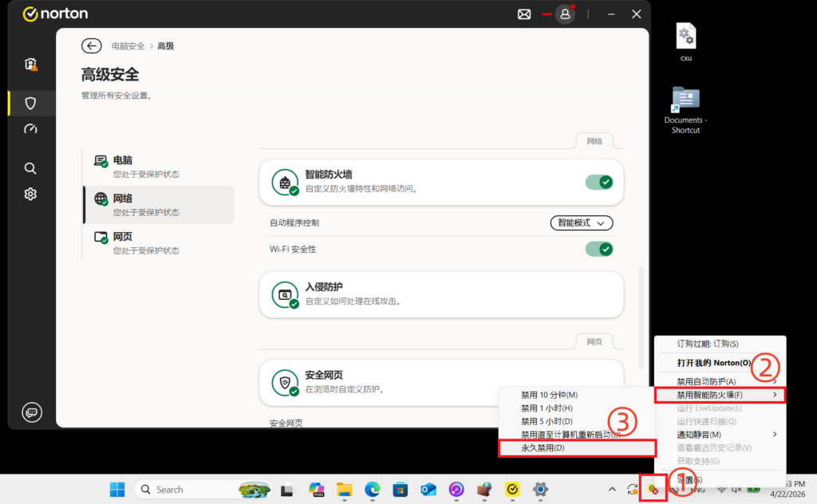The width and height of the screenshot is (817, 504).
Task: Open the Performance gauge icon in sidebar
Action: tap(30, 129)
